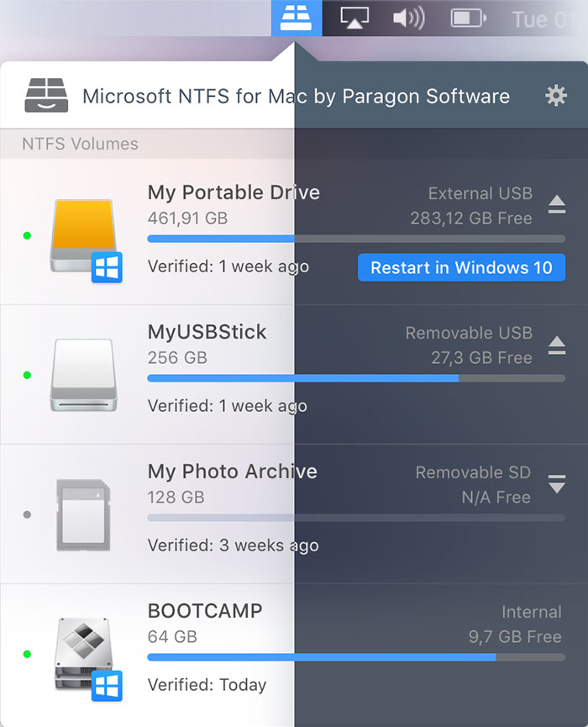
Task: Click the 'NTFS Volumes' section header
Action: (x=80, y=144)
